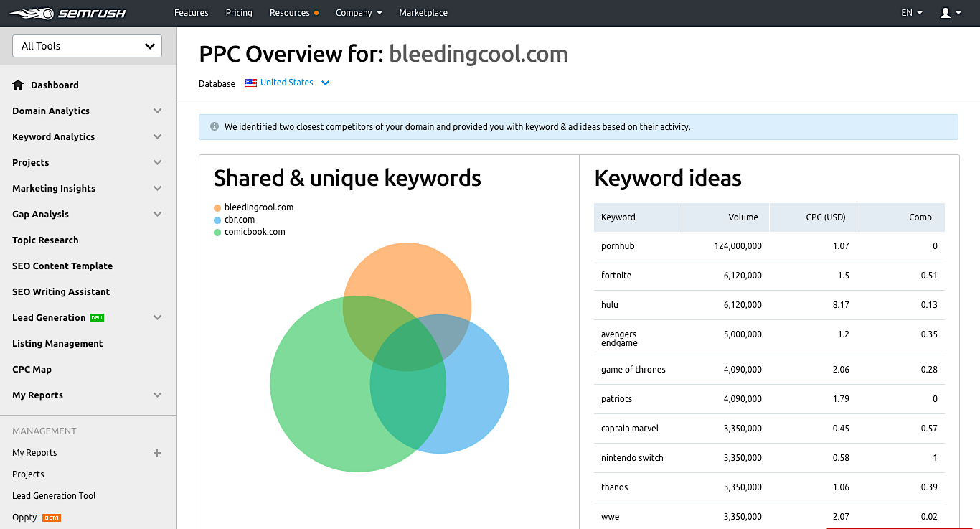
Task: Click the avengers endgame keyword
Action: point(619,338)
